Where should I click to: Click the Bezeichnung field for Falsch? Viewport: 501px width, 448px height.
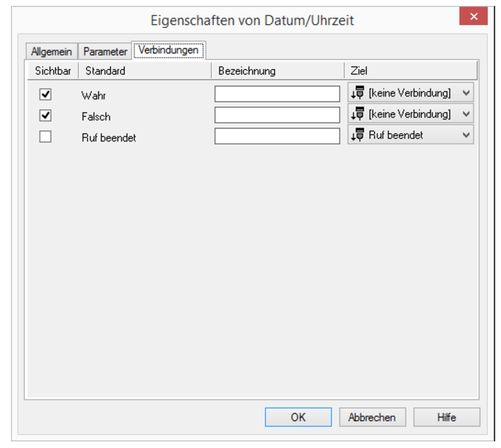coord(277,115)
